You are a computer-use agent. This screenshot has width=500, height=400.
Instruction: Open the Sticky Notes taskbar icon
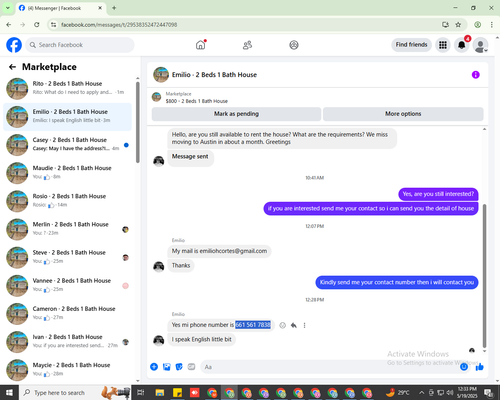[177, 393]
